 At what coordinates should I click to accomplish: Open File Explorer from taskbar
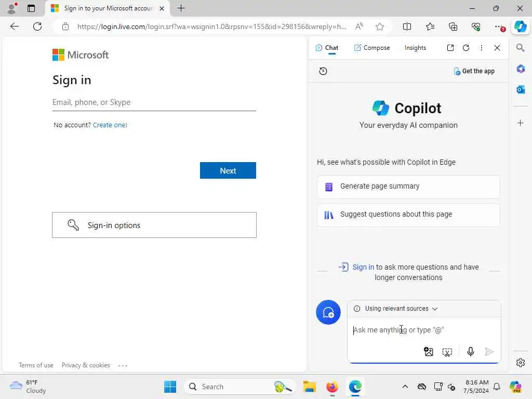coord(310,387)
